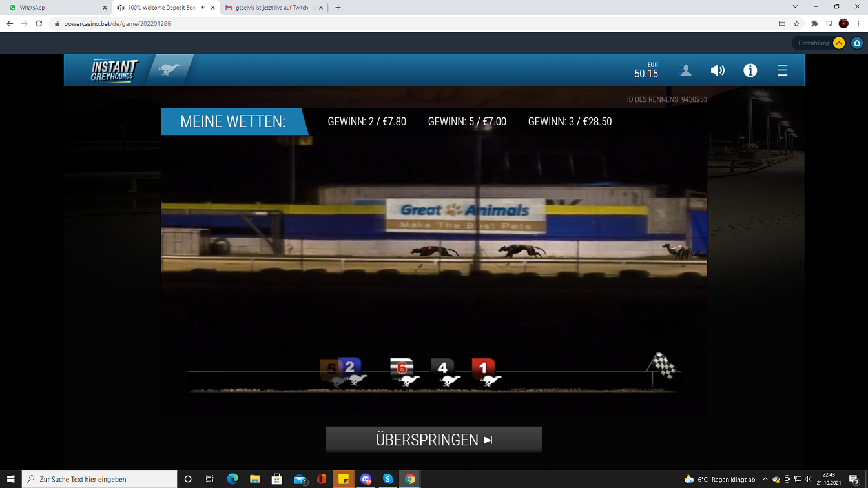Open the game info icon

click(x=750, y=70)
